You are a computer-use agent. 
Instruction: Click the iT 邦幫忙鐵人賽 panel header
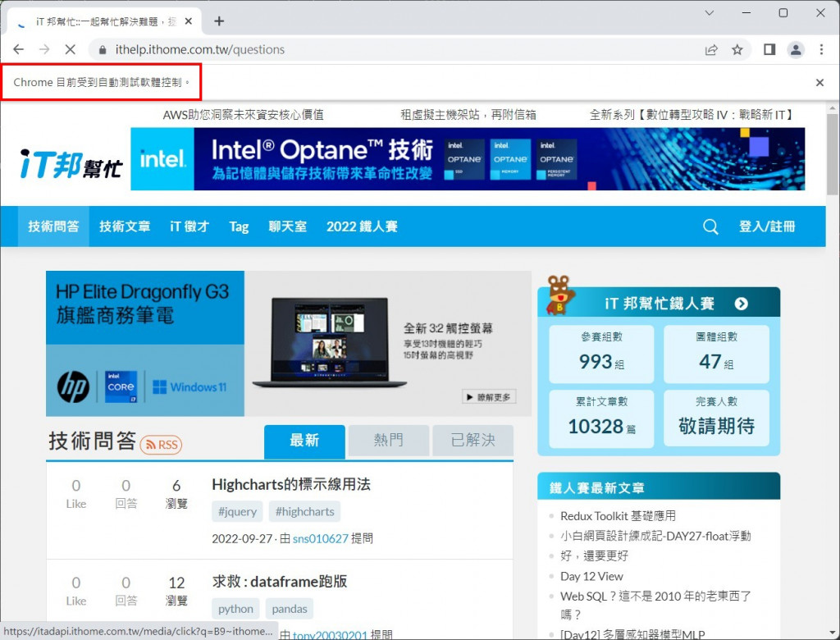pyautogui.click(x=659, y=302)
